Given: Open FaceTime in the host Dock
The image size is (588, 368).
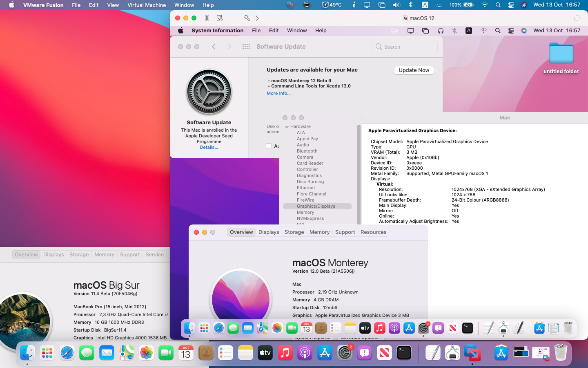Looking at the screenshot, I should point(166,353).
